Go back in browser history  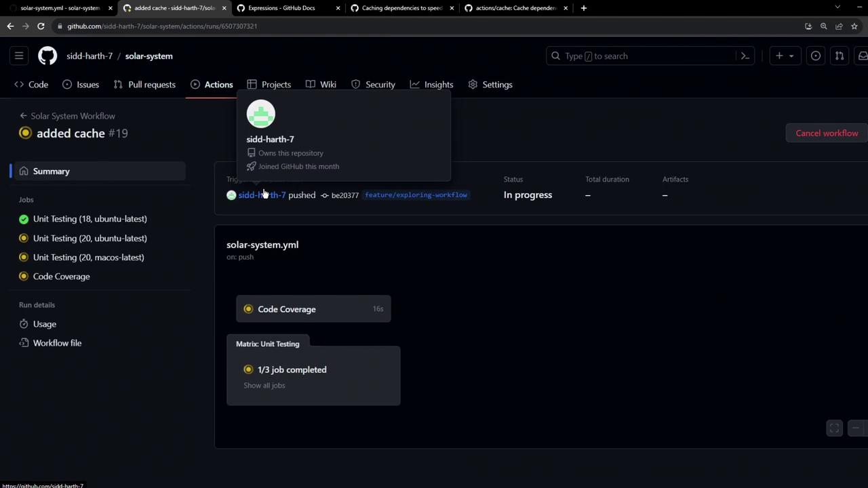(10, 26)
